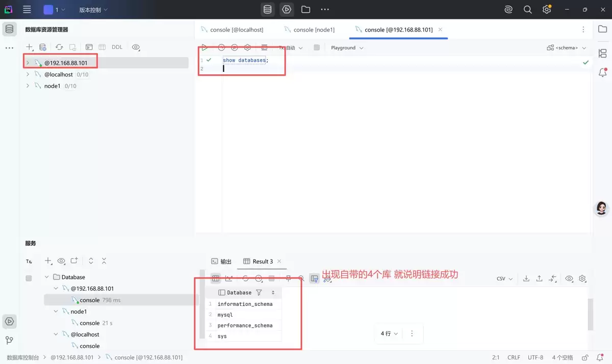
Task: Open a query console from the explorer toolbar
Action: pos(89,47)
